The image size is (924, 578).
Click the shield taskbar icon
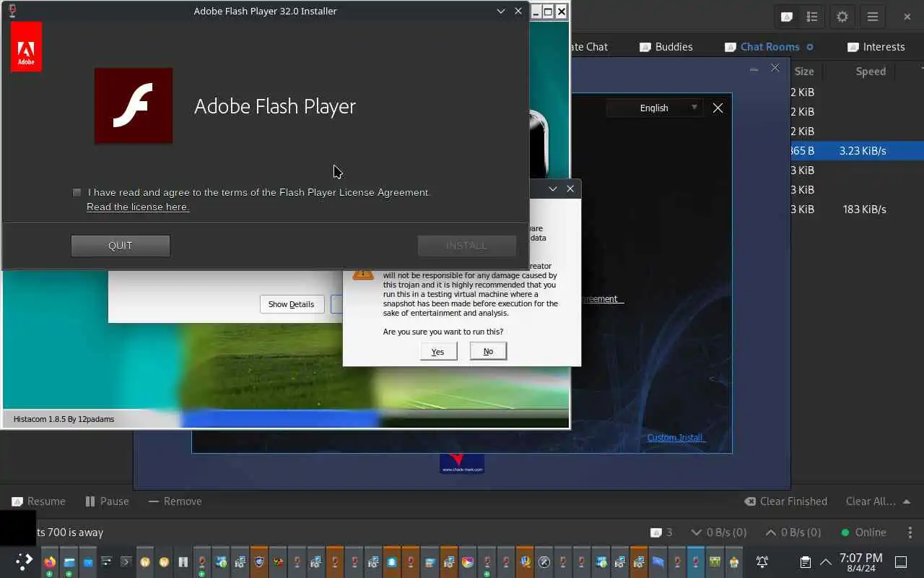point(259,561)
